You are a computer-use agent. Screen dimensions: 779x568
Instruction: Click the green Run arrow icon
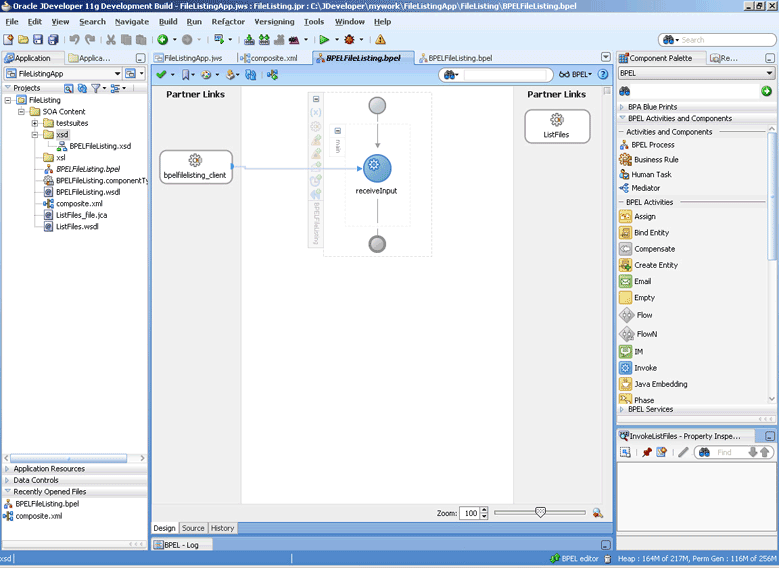[324, 39]
